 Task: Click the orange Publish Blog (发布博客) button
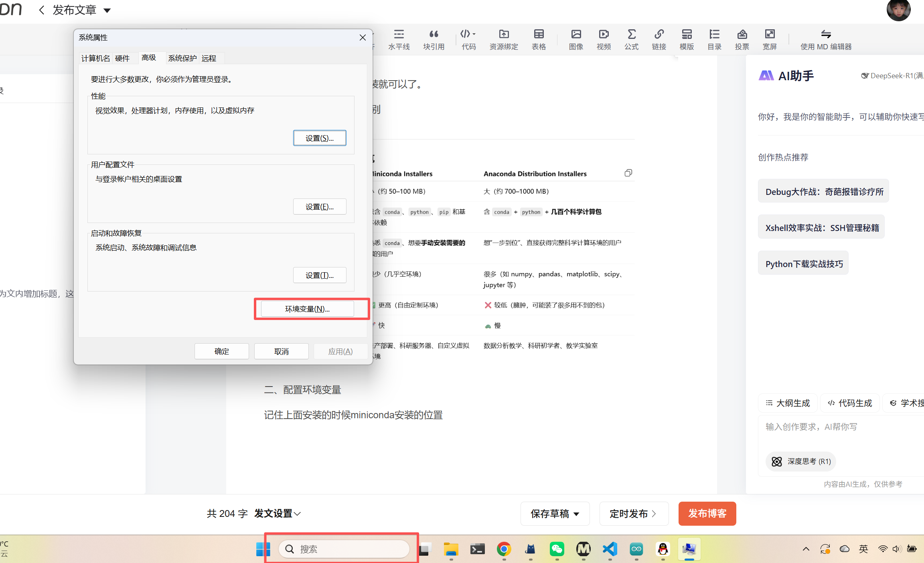pos(707,513)
